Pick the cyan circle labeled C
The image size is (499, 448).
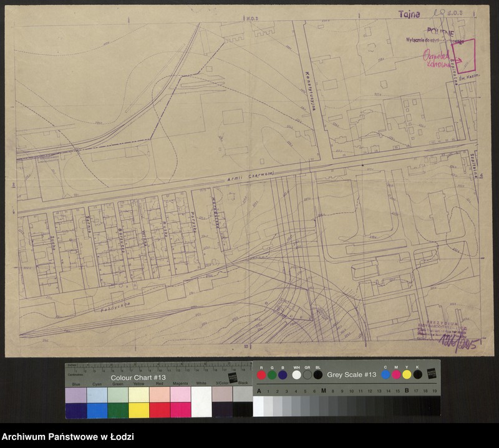click(386, 374)
